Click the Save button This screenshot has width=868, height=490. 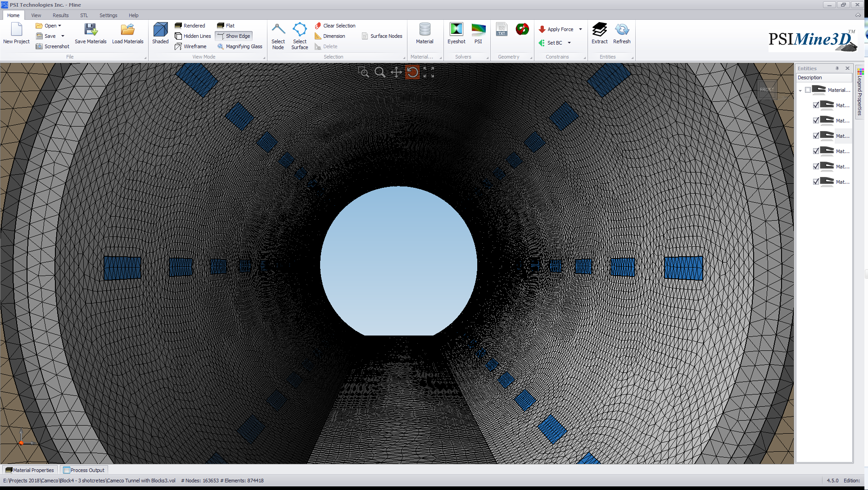pyautogui.click(x=46, y=36)
